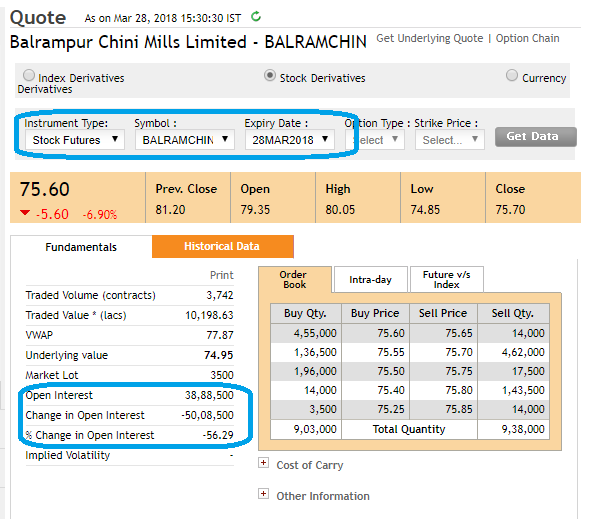Click percent change -6.90%

coord(100,215)
